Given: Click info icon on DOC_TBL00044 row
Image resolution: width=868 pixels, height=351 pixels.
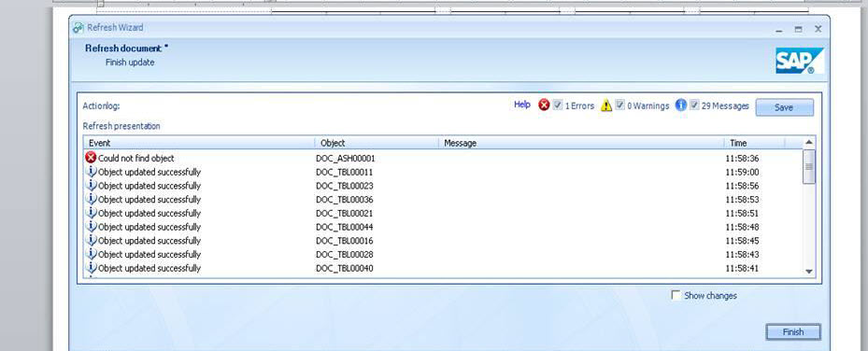Looking at the screenshot, I should tap(92, 227).
